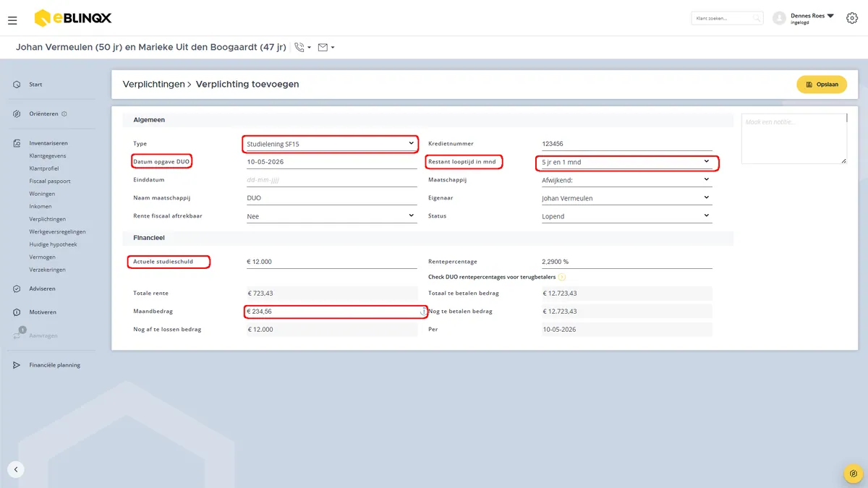Image resolution: width=868 pixels, height=488 pixels.
Task: Open the hamburger menu icon
Action: point(12,21)
